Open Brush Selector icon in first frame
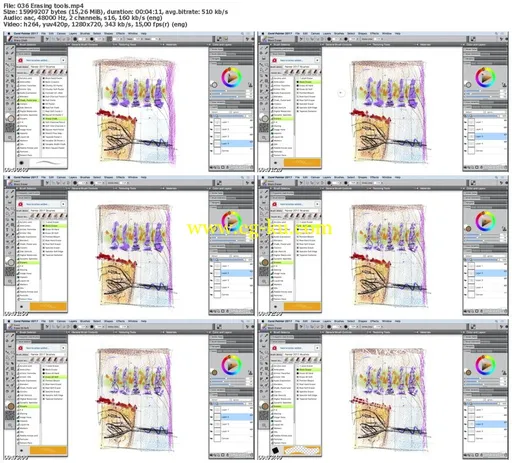This screenshot has height=463, width=512. tap(10, 39)
